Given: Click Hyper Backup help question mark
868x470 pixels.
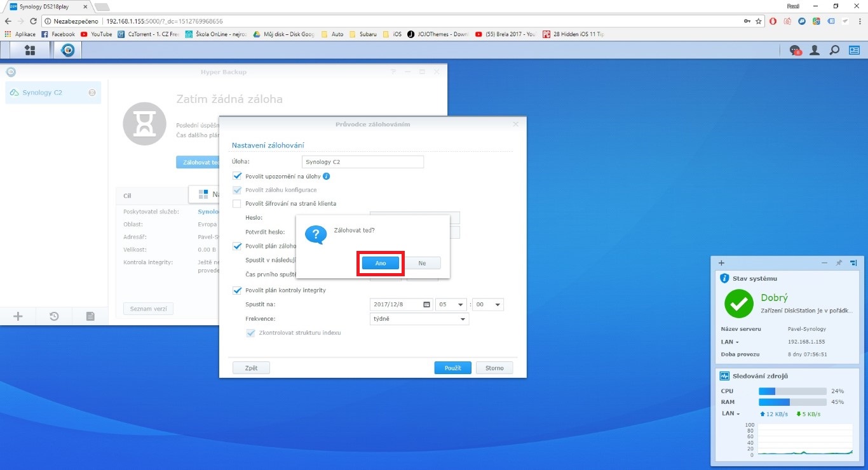Looking at the screenshot, I should click(393, 72).
